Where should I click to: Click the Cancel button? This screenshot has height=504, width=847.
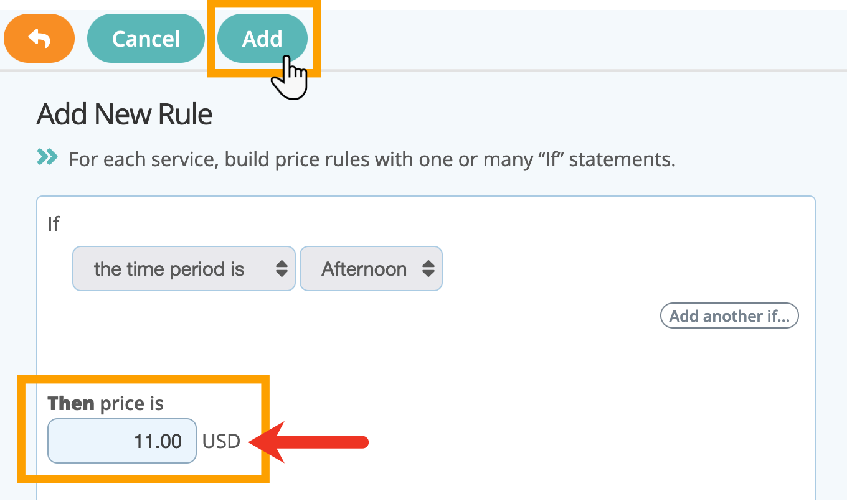[x=146, y=39]
